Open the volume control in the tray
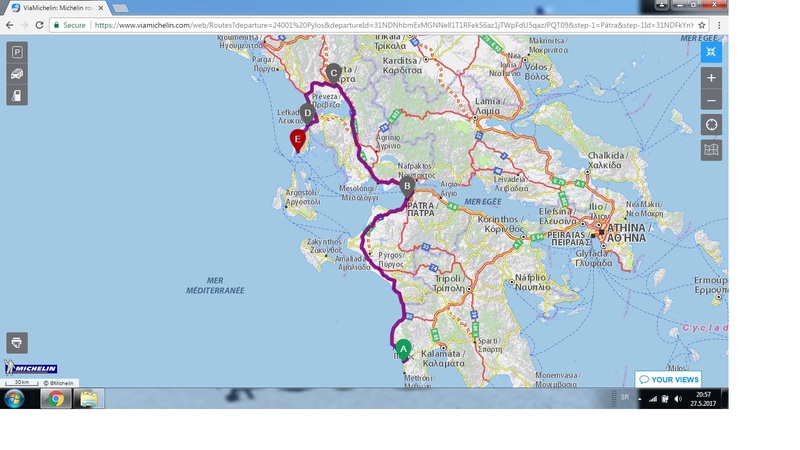 [678, 399]
